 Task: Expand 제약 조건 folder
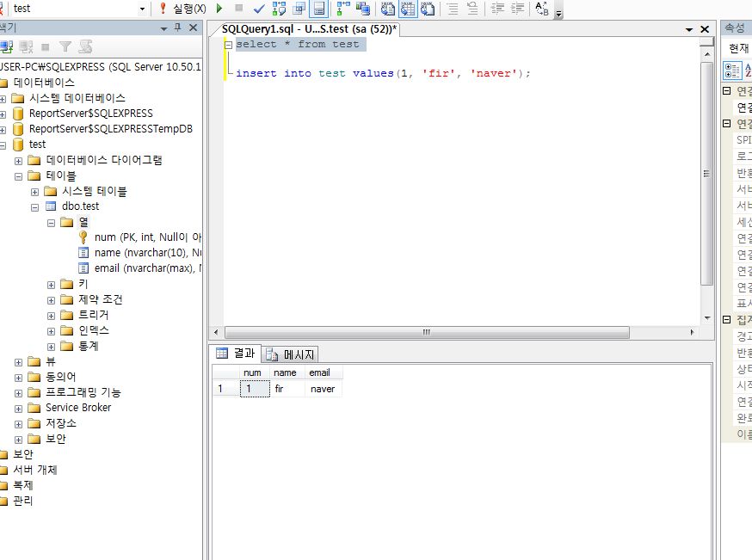click(51, 300)
